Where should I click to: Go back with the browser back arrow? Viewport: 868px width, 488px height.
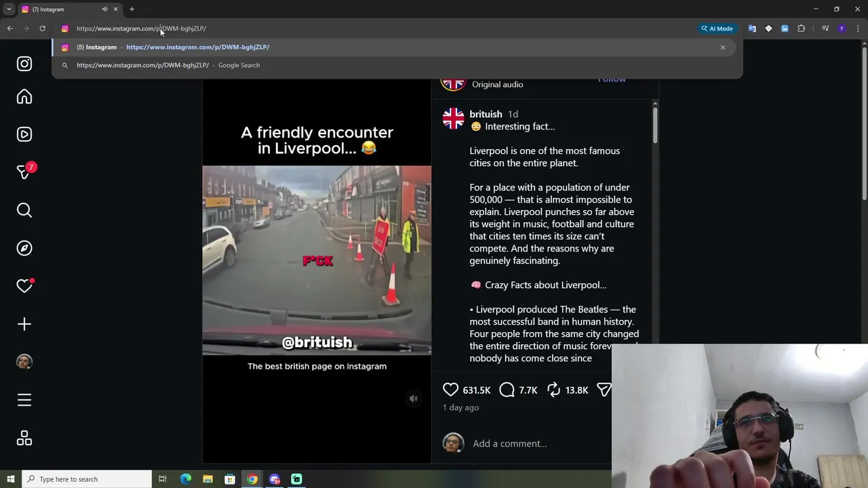(9, 28)
